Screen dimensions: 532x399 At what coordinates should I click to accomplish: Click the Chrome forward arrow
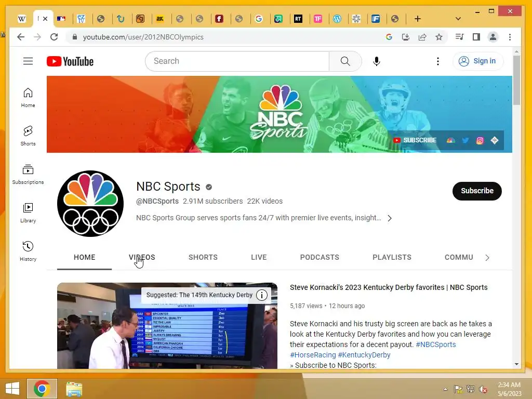click(37, 37)
